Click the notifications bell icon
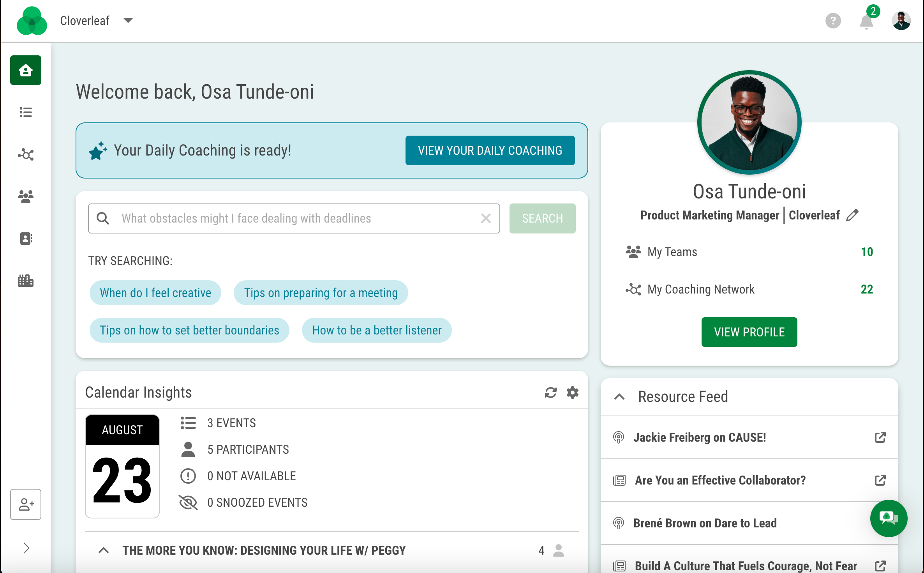 (866, 21)
